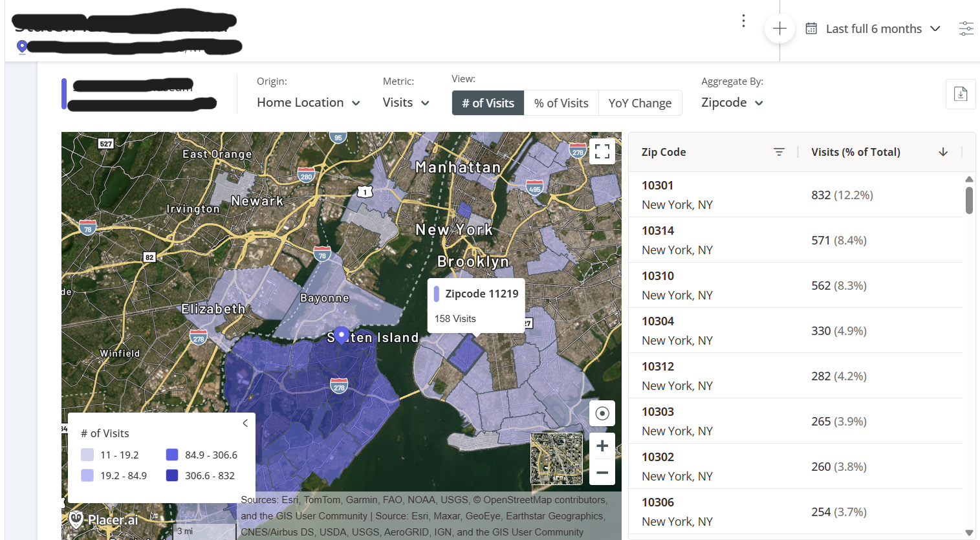
Task: Click the property location pin on map
Action: tap(342, 335)
